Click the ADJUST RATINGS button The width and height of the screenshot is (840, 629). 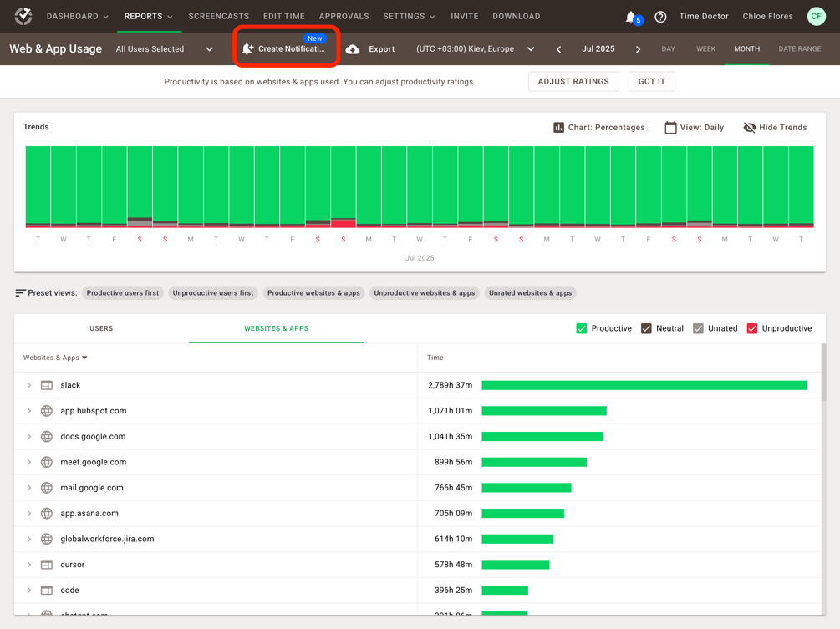click(x=573, y=81)
